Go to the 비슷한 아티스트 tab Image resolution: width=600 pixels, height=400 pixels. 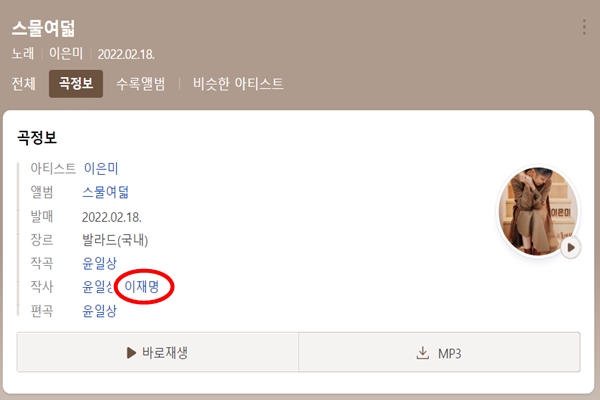tap(238, 84)
